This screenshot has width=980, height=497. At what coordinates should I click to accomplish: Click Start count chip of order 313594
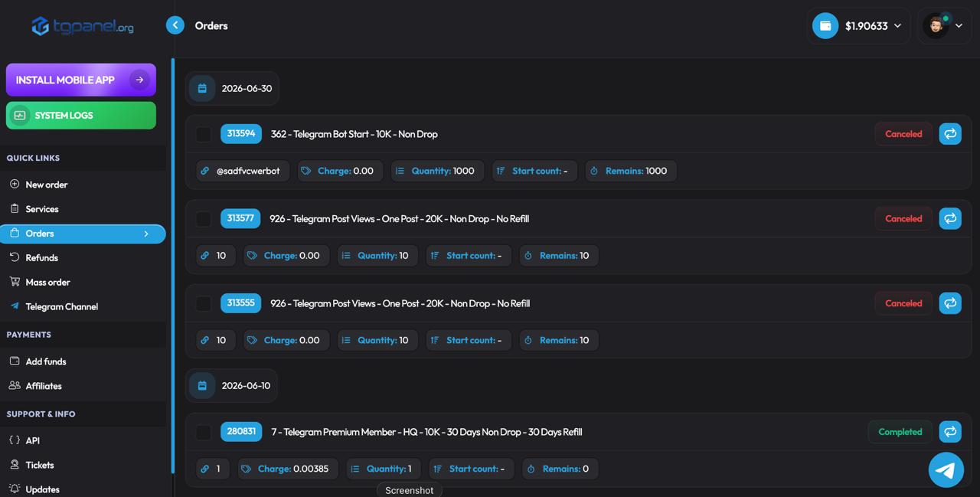[535, 171]
